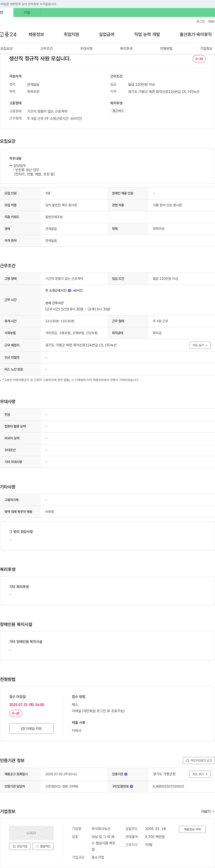Select the founding date 2005. 01. 18
The height and width of the screenshot is (868, 215).
click(155, 829)
